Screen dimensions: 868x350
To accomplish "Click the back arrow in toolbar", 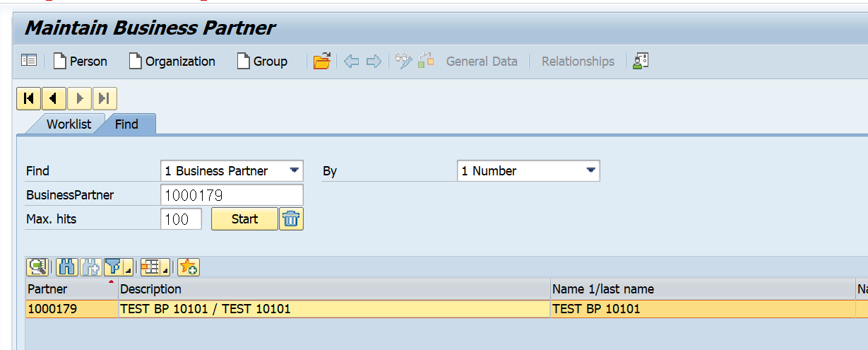I will coord(351,62).
